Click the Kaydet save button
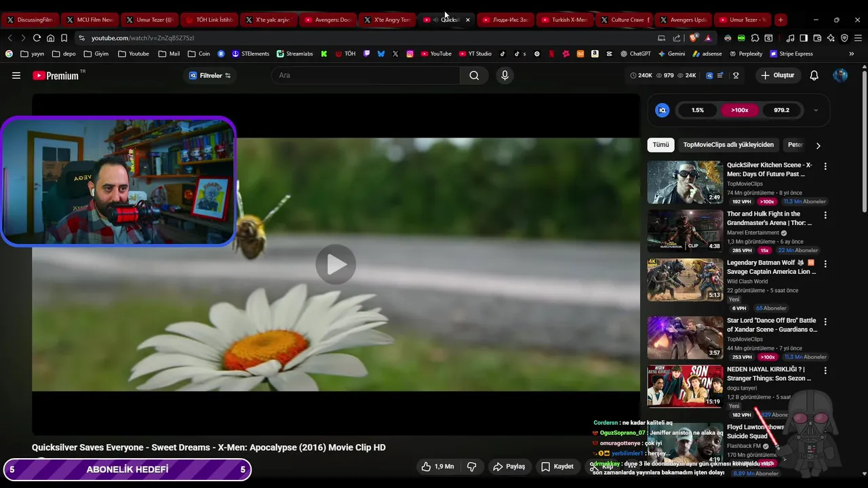This screenshot has width=868, height=488. pos(557,466)
